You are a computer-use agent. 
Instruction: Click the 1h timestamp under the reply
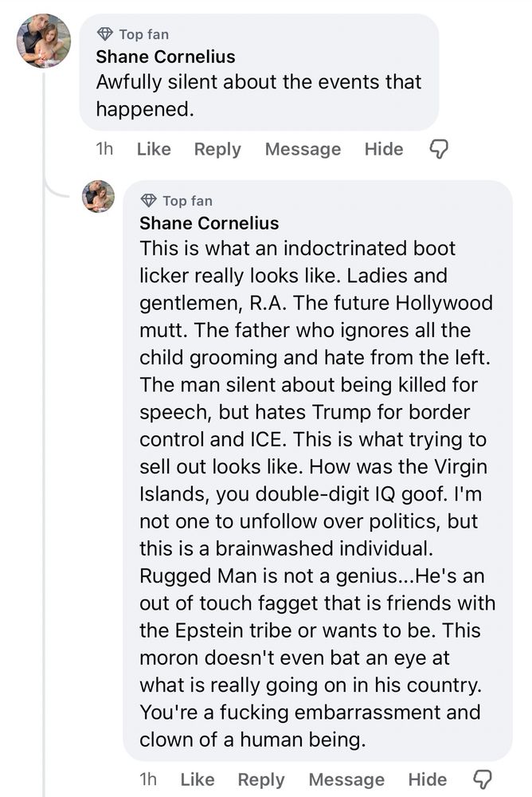(148, 779)
